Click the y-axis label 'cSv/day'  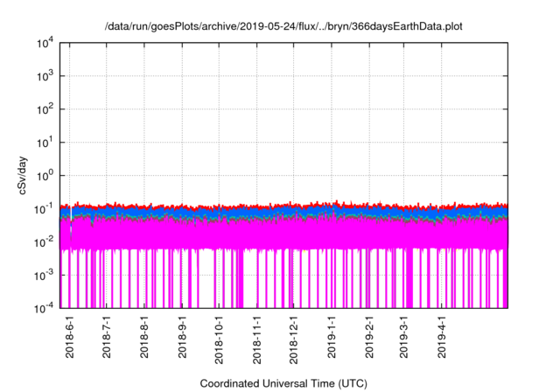pyautogui.click(x=23, y=175)
